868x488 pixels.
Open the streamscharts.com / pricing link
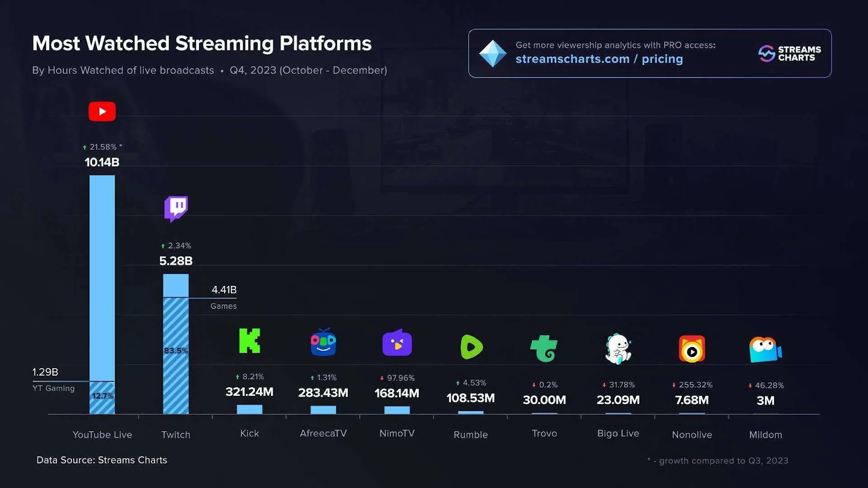599,59
